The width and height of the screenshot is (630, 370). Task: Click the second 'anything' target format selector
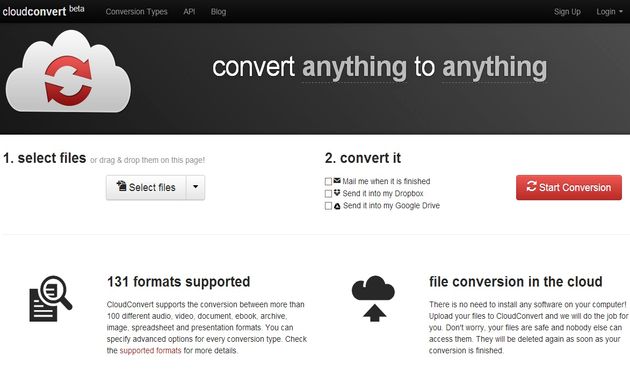click(x=494, y=67)
